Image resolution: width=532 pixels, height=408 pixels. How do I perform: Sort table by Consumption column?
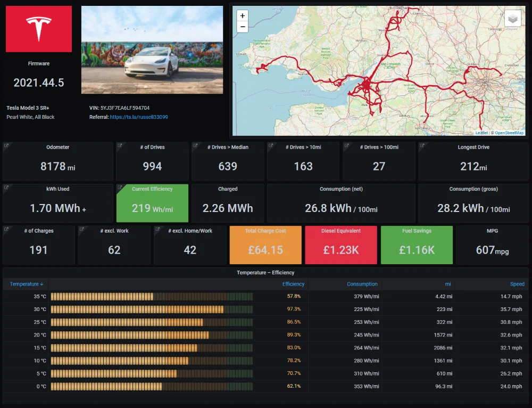pos(362,284)
